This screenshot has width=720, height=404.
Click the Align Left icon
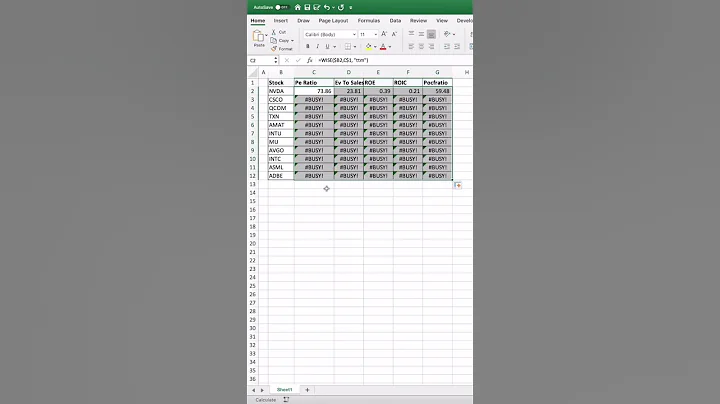coord(411,46)
